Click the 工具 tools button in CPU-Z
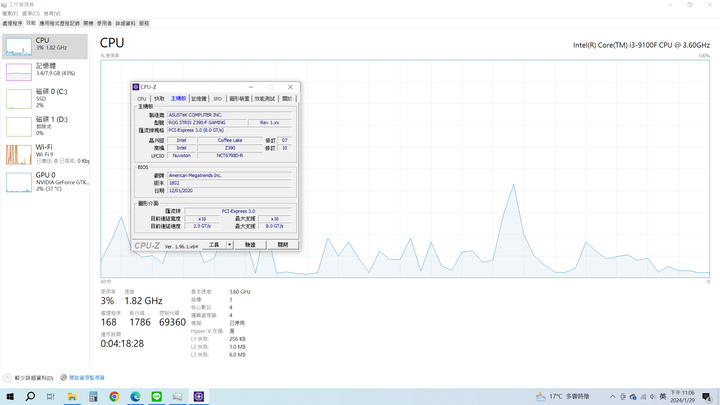The height and width of the screenshot is (405, 720). coord(214,245)
